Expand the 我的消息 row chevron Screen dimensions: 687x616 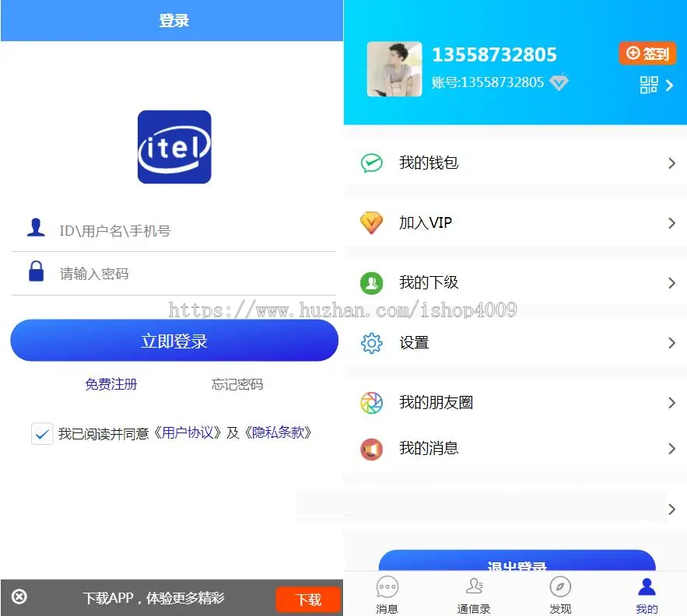pyautogui.click(x=671, y=449)
